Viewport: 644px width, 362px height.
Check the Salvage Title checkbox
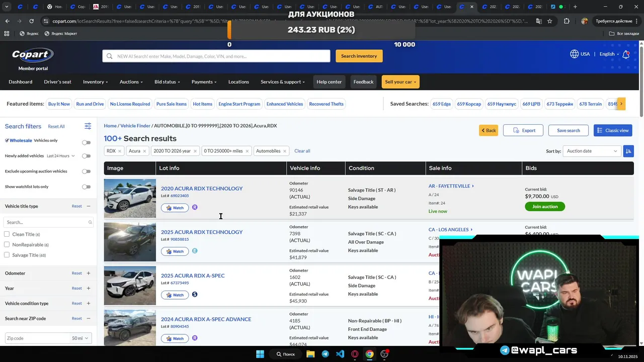[x=7, y=255]
